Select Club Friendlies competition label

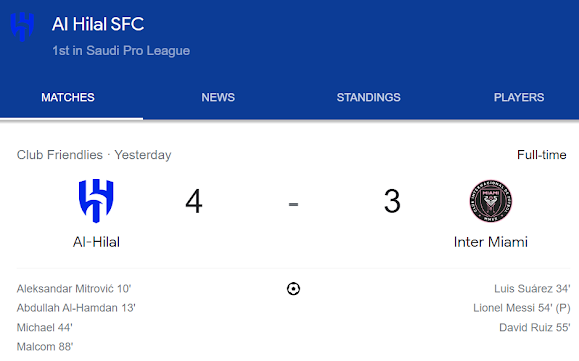pos(59,155)
